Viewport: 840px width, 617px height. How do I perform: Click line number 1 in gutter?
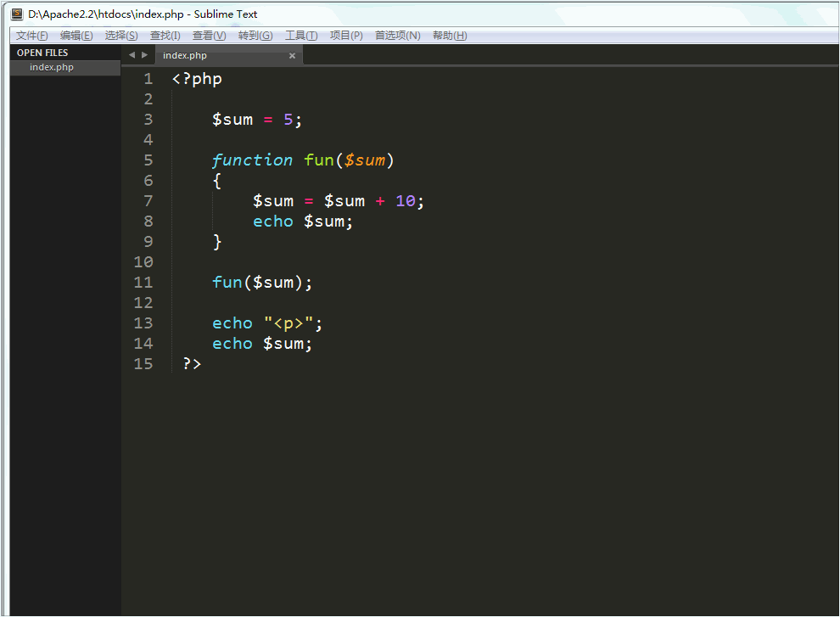click(148, 79)
